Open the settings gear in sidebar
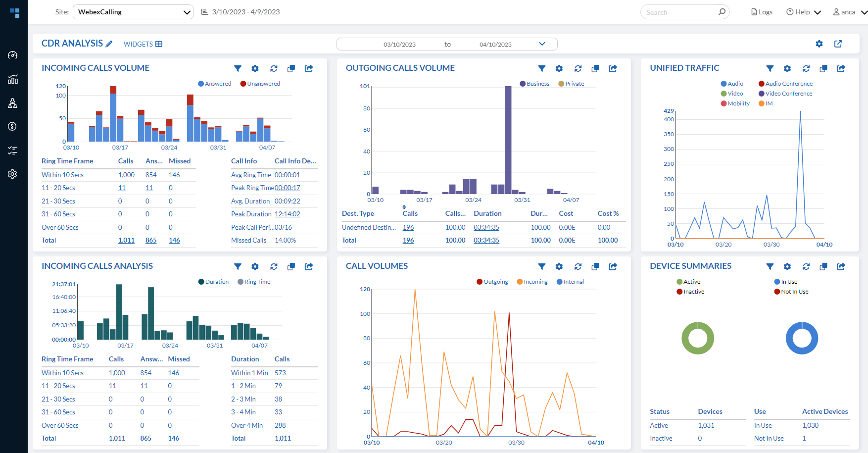Image resolution: width=868 pixels, height=453 pixels. pos(13,174)
